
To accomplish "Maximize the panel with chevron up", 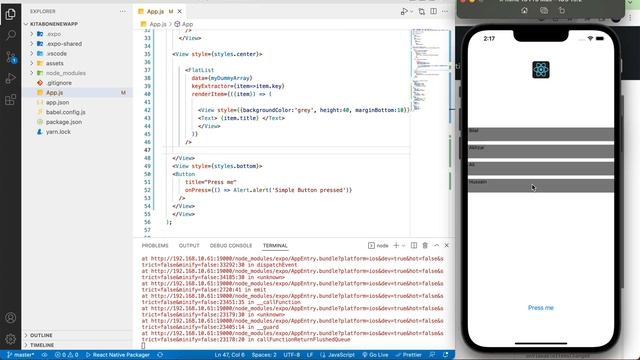I will click(x=436, y=245).
